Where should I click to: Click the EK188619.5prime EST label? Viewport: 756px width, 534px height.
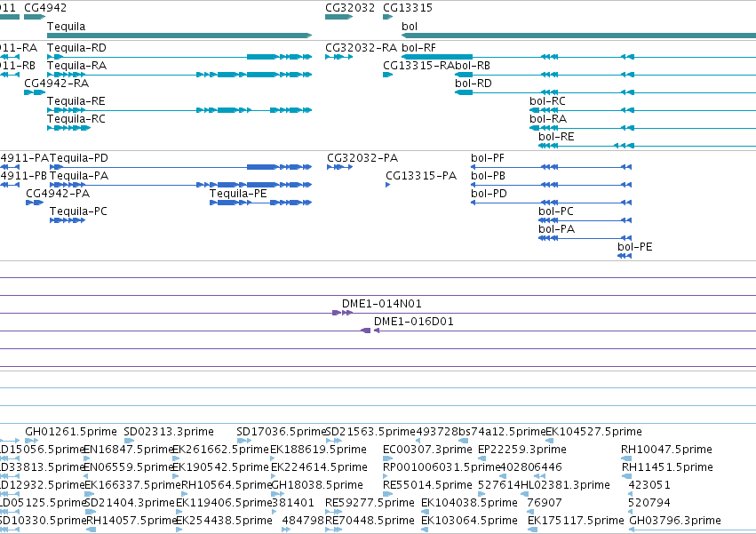tap(318, 450)
